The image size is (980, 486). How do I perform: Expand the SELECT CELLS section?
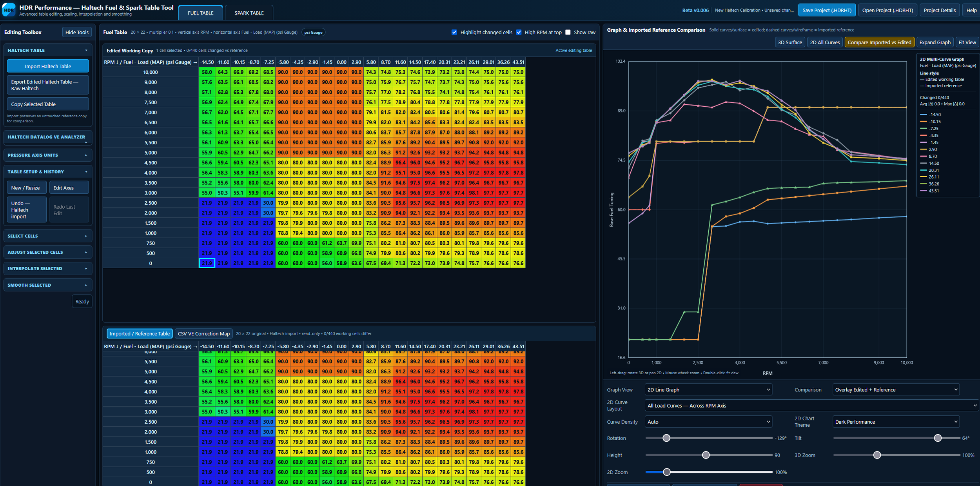point(48,236)
